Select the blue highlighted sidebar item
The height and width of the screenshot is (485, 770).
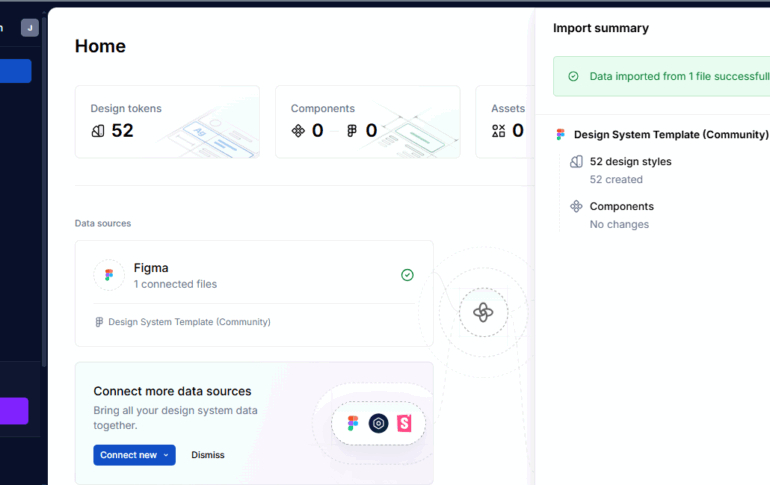[15, 71]
